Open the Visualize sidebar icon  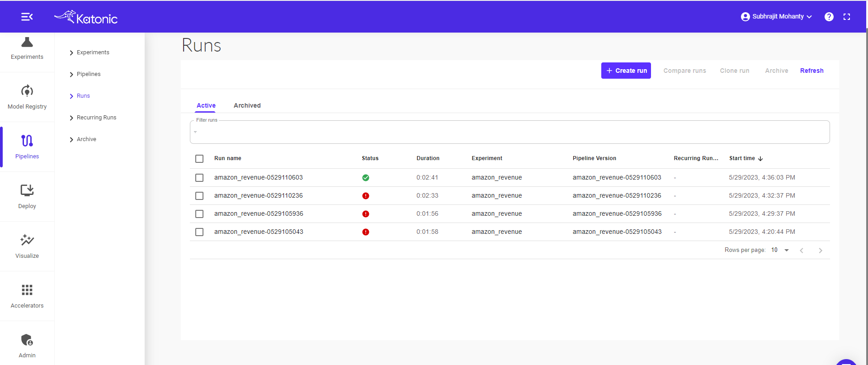(x=27, y=240)
